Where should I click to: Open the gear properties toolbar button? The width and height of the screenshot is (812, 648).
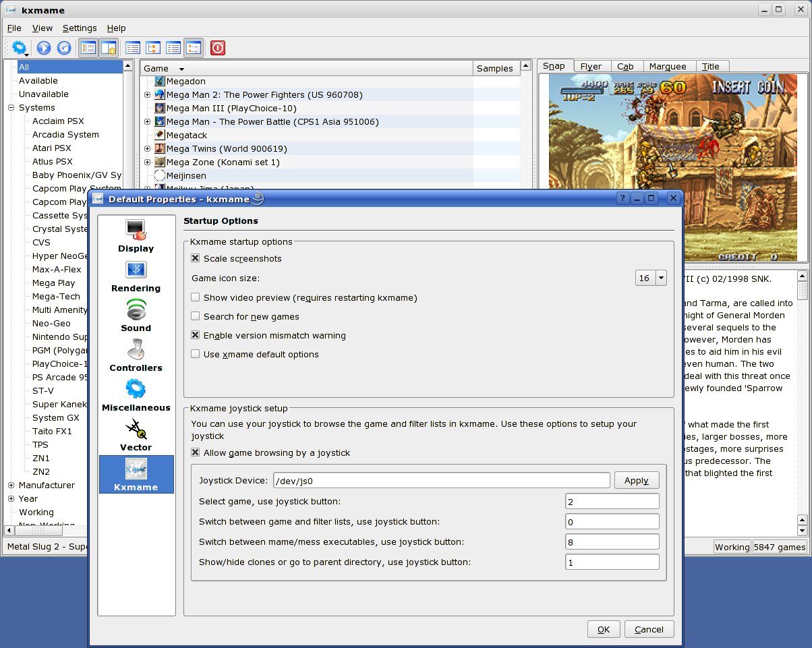pyautogui.click(x=20, y=48)
